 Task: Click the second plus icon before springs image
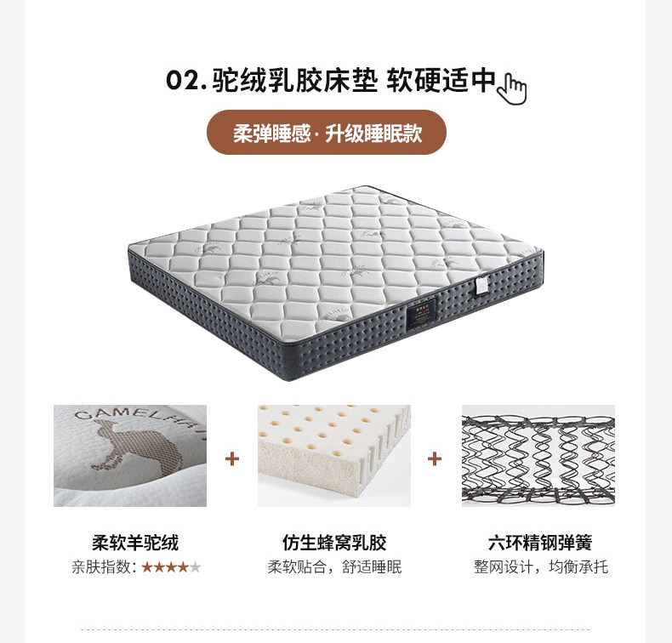click(x=435, y=459)
